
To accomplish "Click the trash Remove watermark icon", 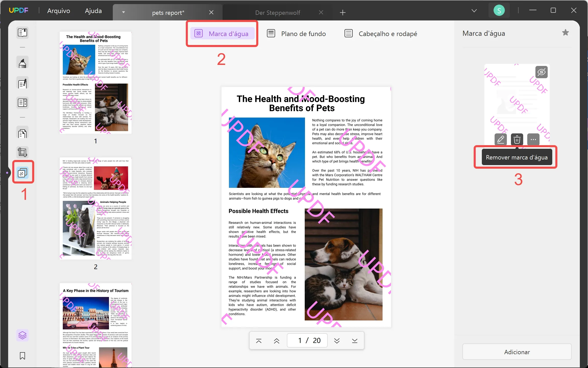I will coord(517,140).
